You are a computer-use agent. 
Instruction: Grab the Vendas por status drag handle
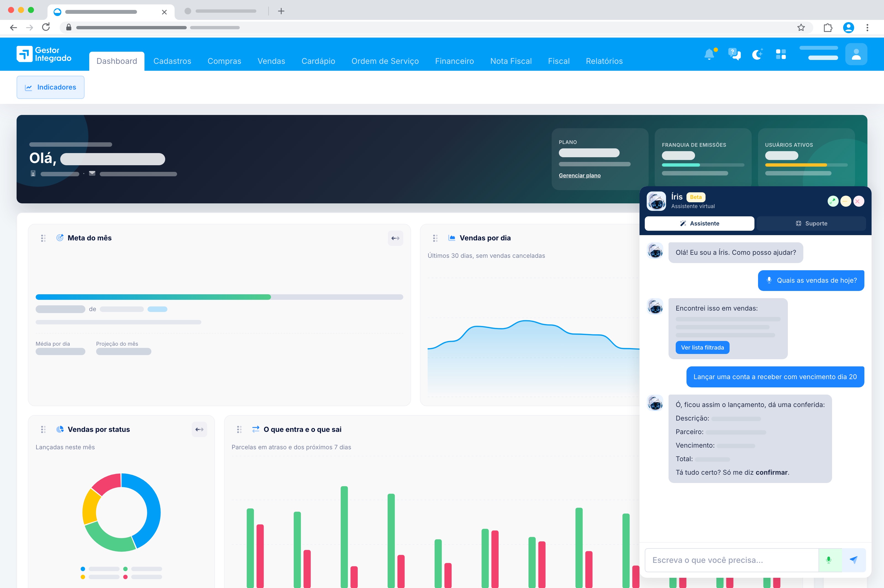pyautogui.click(x=43, y=429)
